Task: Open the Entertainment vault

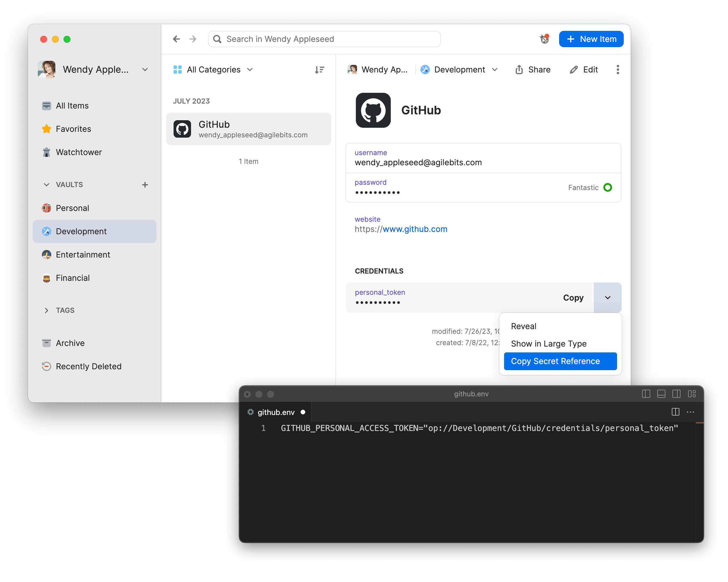Action: point(83,254)
